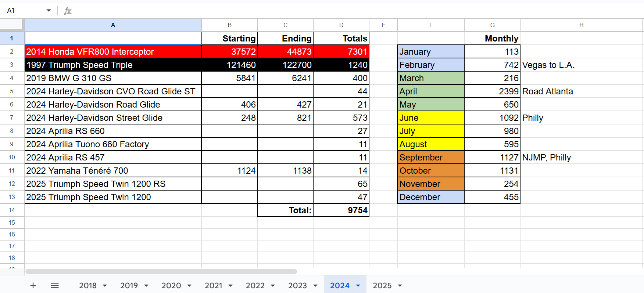Switch to the 2025 sheet tab
This screenshot has width=644, height=293.
click(x=382, y=286)
